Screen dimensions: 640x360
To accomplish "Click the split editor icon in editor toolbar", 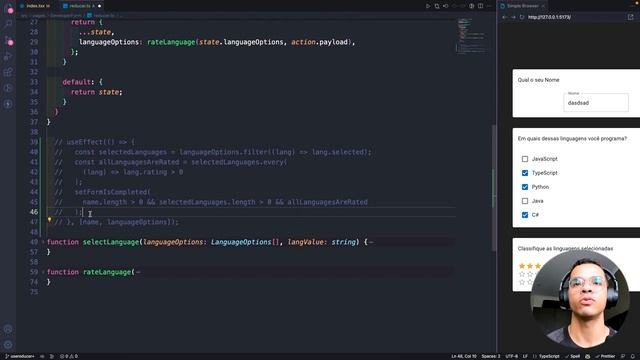I will coord(480,6).
